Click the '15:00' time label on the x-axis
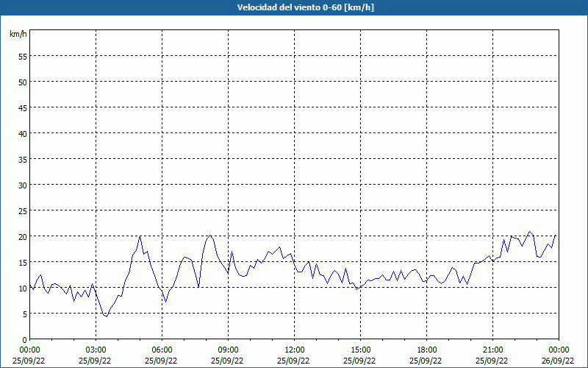Viewport: 588px width, 368px height. point(360,350)
